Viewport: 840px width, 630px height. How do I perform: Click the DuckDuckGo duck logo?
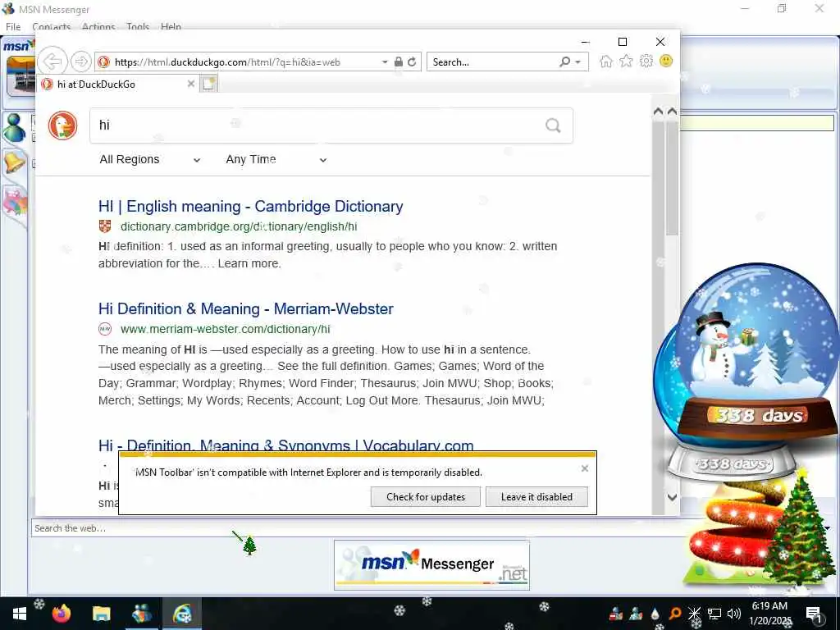(62, 126)
